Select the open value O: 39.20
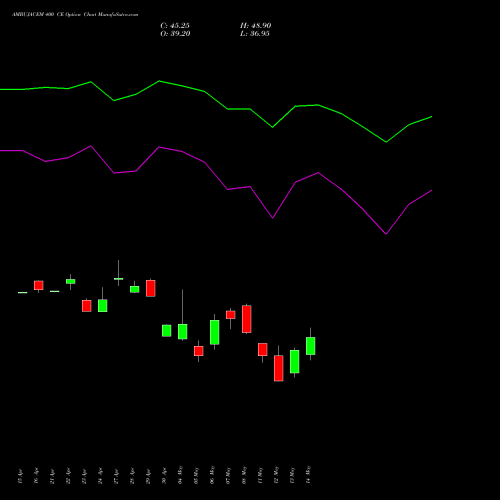Screen dimensions: 500x500 [x=175, y=34]
